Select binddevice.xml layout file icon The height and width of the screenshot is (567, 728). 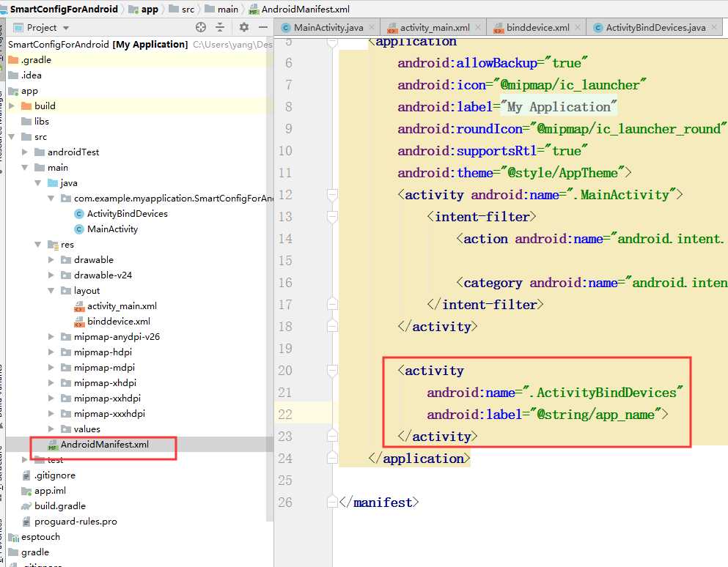pyautogui.click(x=79, y=321)
